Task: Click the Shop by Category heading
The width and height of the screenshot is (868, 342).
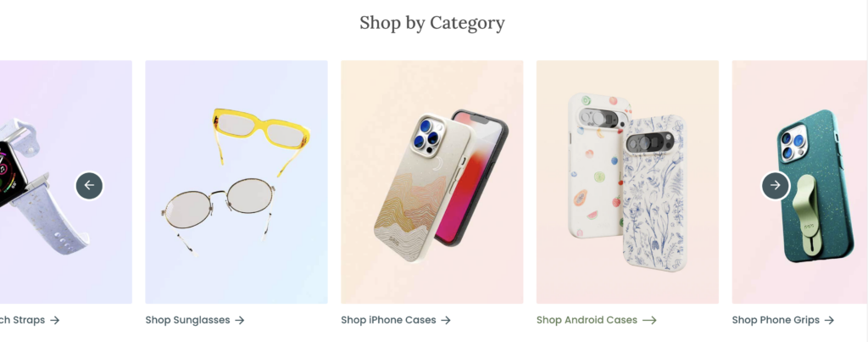Action: point(431,23)
